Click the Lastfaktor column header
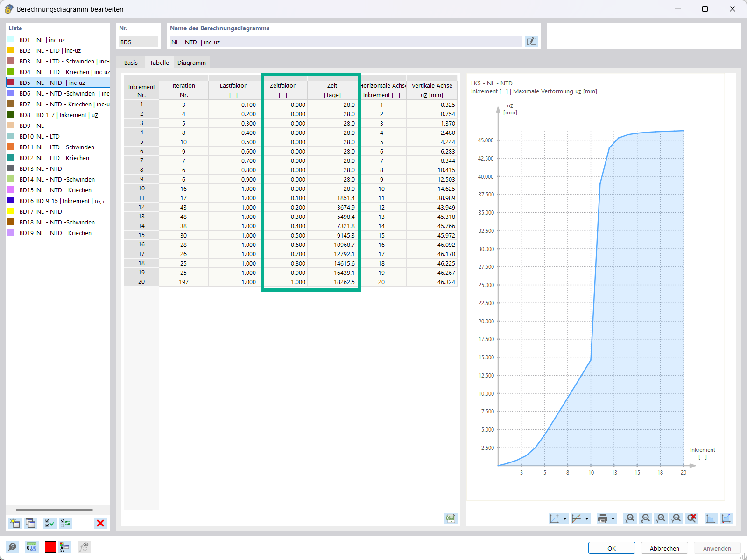The height and width of the screenshot is (560, 747). click(x=233, y=90)
